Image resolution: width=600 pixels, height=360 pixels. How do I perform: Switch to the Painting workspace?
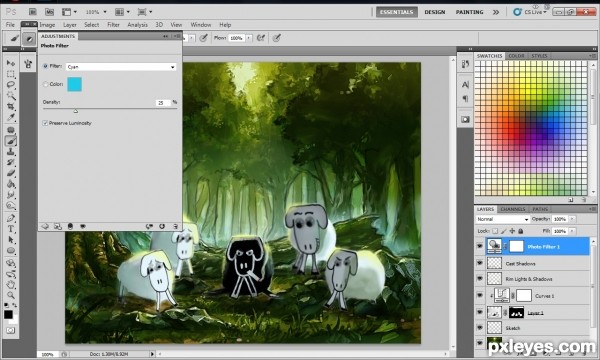[x=470, y=12]
